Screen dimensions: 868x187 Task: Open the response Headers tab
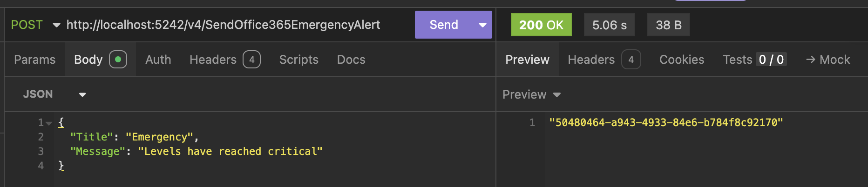coord(591,60)
